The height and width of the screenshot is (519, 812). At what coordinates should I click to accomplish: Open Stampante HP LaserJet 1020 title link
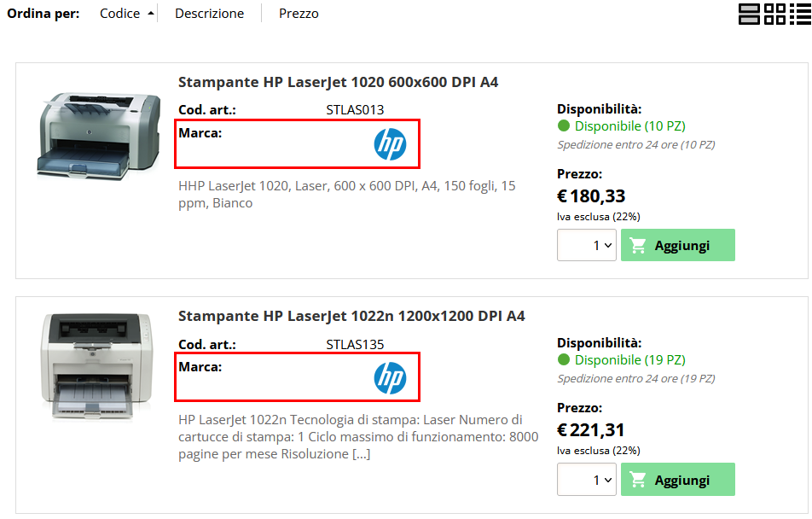pyautogui.click(x=338, y=82)
